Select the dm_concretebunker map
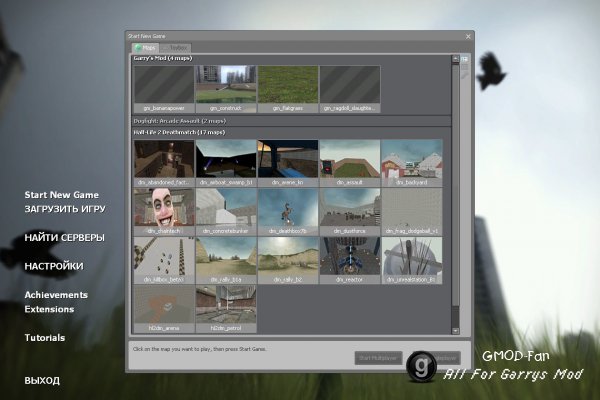Screen dimensions: 600x400 [x=226, y=212]
